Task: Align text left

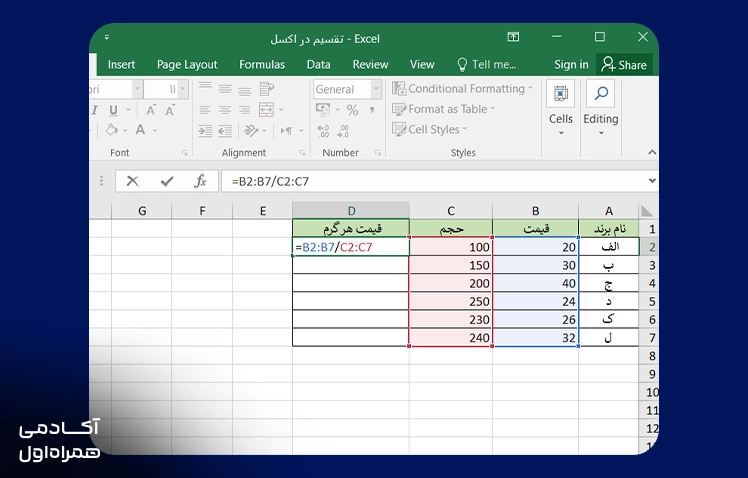Action: click(205, 110)
